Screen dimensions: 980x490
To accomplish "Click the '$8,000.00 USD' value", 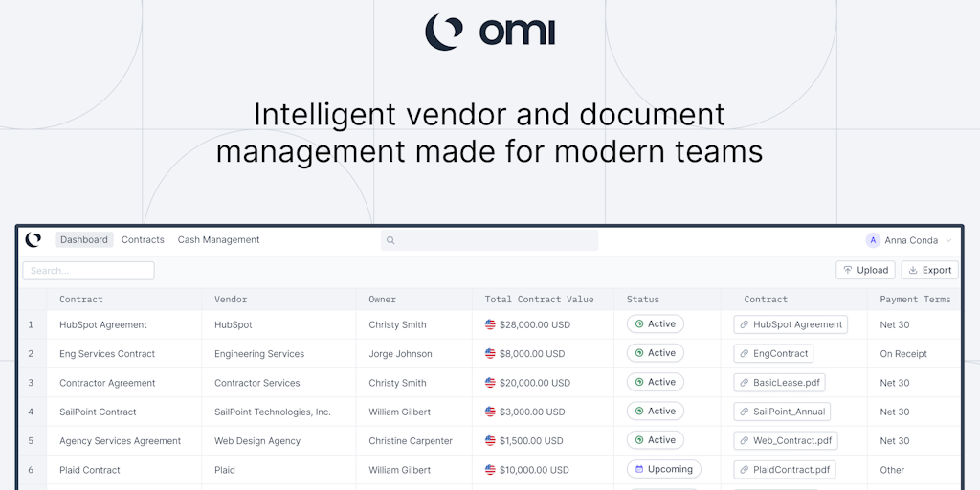I will click(x=532, y=354).
